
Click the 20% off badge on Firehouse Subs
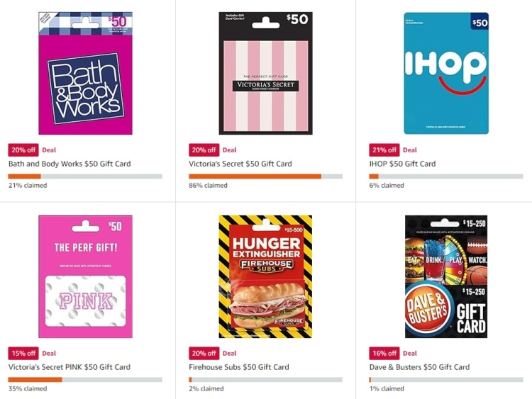click(204, 353)
